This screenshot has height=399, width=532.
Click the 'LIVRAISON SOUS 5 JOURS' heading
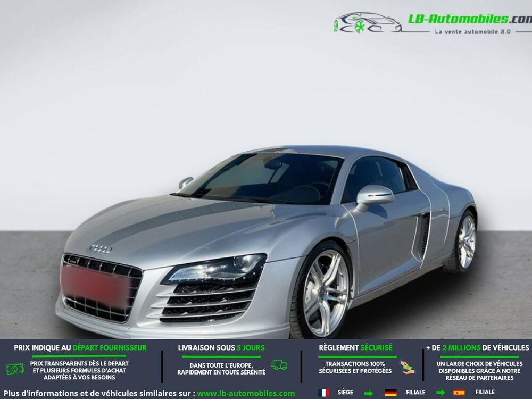coord(221,348)
